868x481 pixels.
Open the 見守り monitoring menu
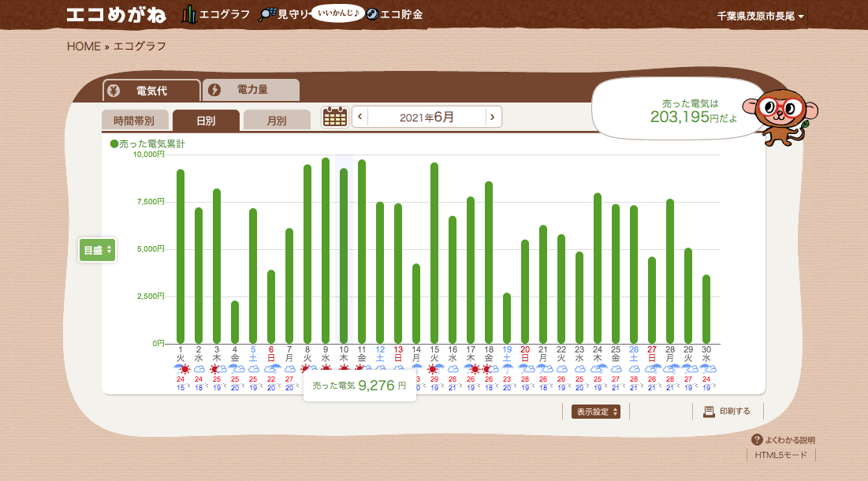(284, 14)
